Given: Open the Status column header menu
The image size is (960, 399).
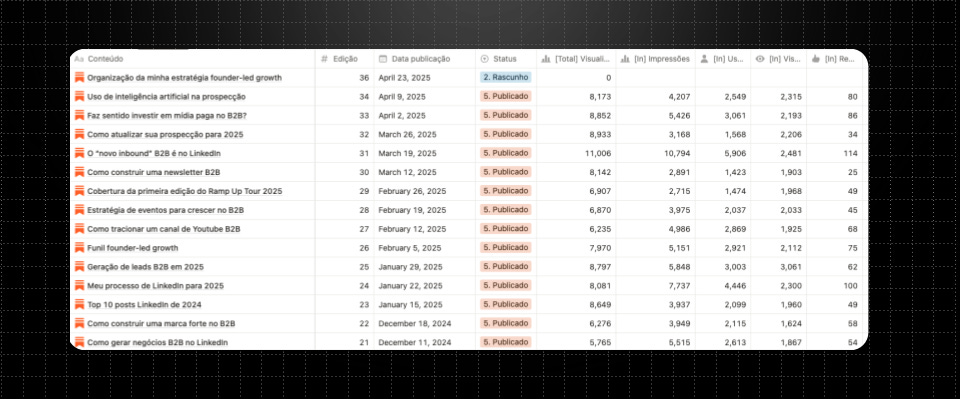Looking at the screenshot, I should pyautogui.click(x=506, y=59).
